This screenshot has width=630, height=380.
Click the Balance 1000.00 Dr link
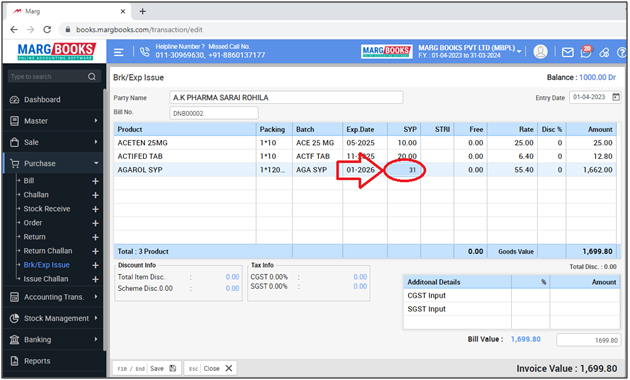point(597,78)
